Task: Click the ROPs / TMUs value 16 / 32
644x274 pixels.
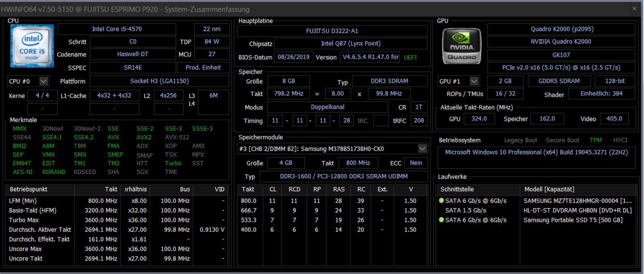Action: [x=505, y=94]
